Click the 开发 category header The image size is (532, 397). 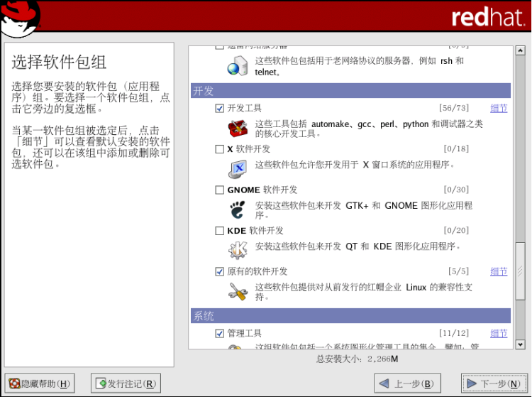(x=350, y=91)
